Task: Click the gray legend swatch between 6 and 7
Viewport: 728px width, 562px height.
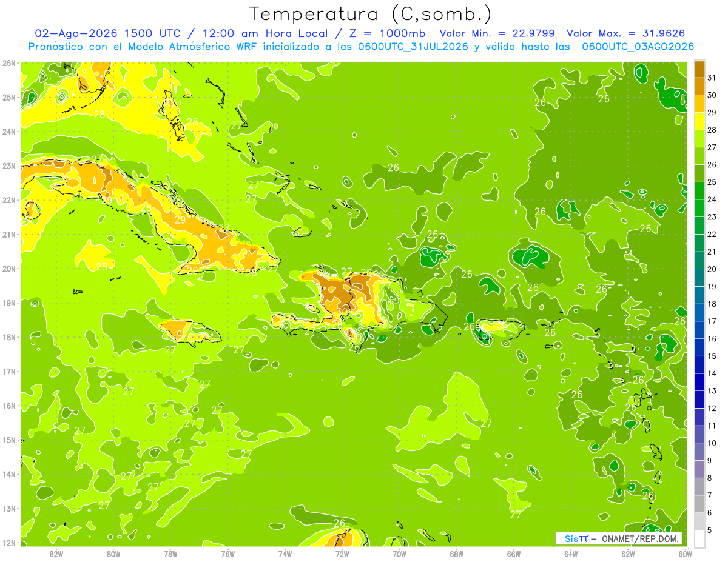Action: pos(700,504)
